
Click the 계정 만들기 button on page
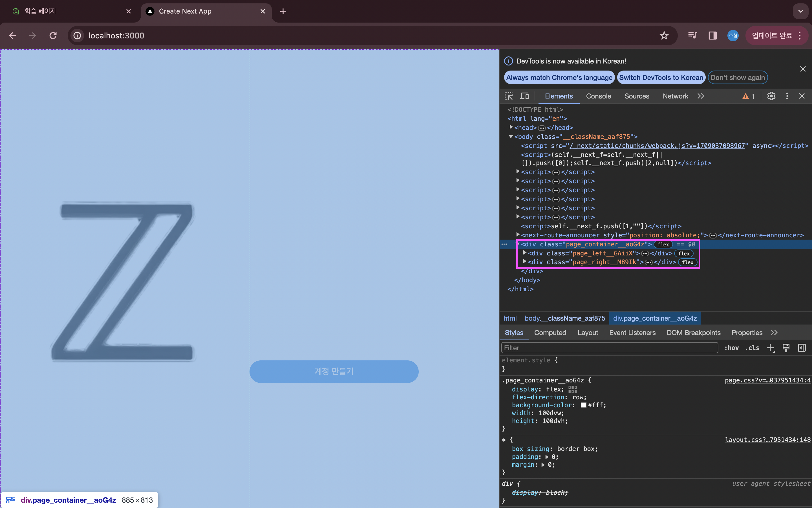pyautogui.click(x=334, y=371)
